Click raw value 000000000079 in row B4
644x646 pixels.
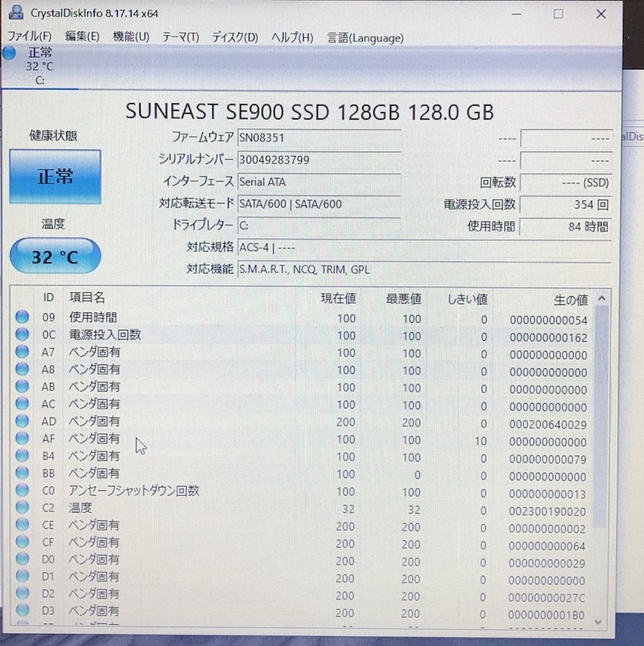point(548,459)
